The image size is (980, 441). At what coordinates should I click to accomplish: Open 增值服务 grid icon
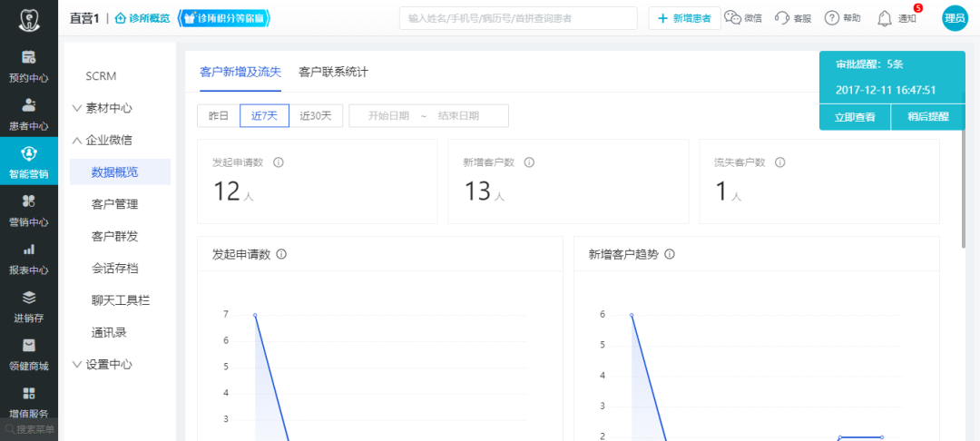[29, 394]
